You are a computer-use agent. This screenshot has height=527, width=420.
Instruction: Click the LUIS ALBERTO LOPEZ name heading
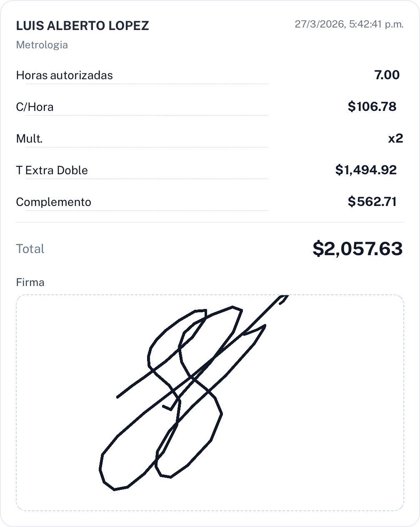[x=82, y=26]
